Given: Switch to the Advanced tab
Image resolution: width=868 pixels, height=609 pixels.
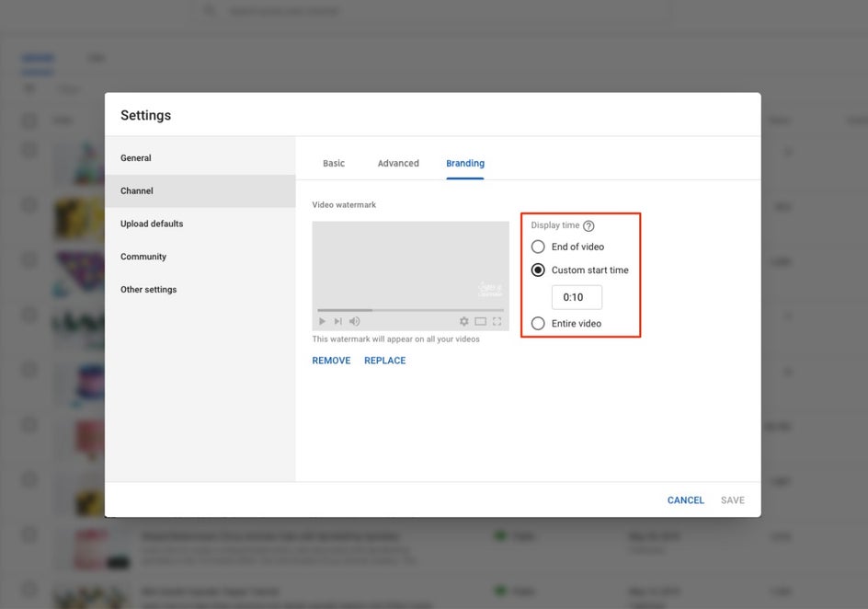Looking at the screenshot, I should [397, 163].
